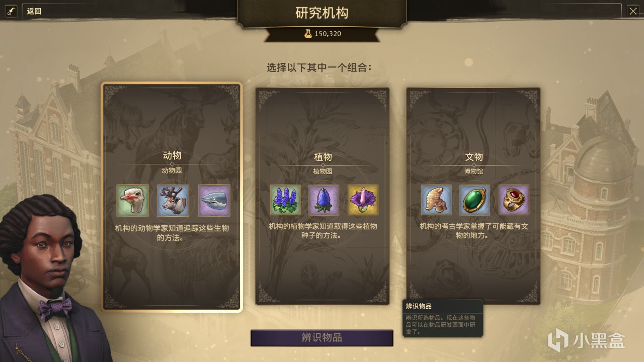
Task: Click the 150,320 research points counter
Action: pos(328,34)
